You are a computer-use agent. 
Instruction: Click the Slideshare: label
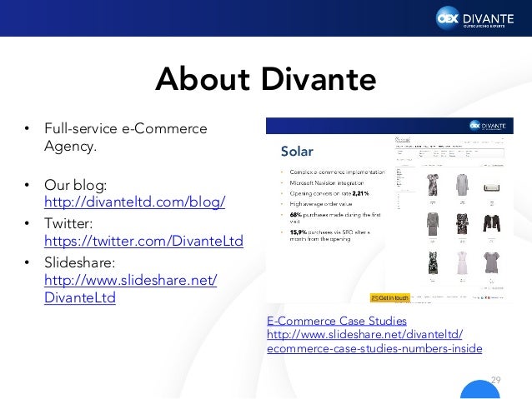point(80,262)
